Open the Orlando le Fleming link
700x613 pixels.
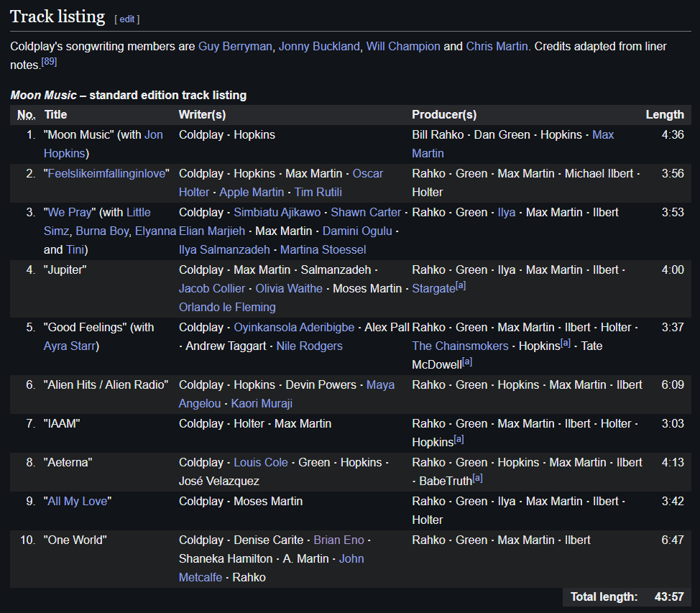pos(227,308)
